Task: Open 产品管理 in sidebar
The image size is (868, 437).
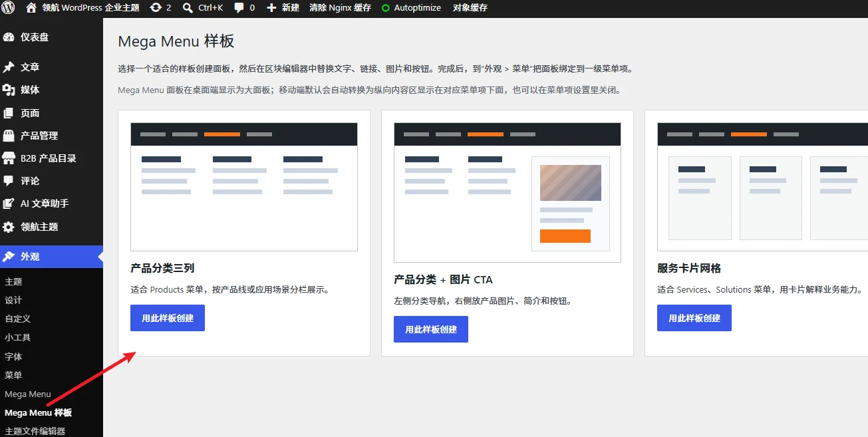Action: coord(39,136)
